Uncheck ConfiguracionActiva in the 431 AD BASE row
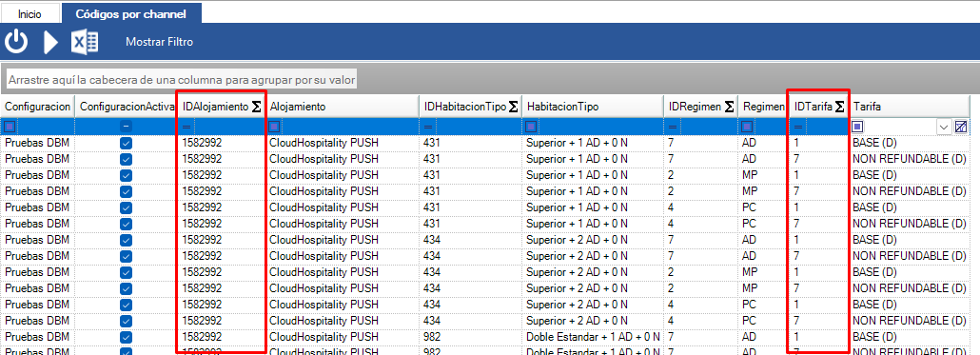 pyautogui.click(x=126, y=143)
